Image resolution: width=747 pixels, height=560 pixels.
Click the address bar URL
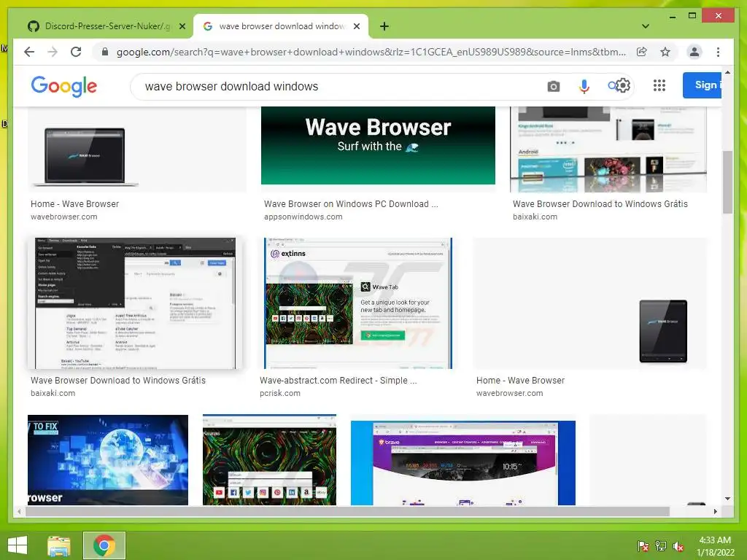click(371, 52)
